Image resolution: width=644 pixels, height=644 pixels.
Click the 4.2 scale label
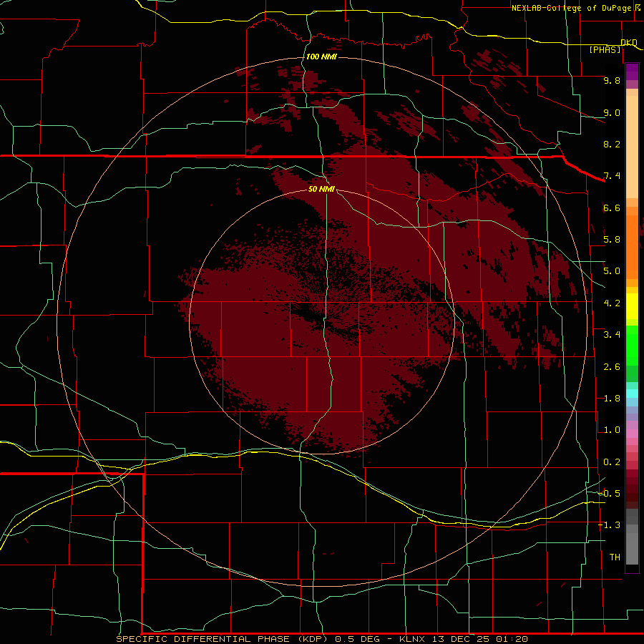(612, 303)
